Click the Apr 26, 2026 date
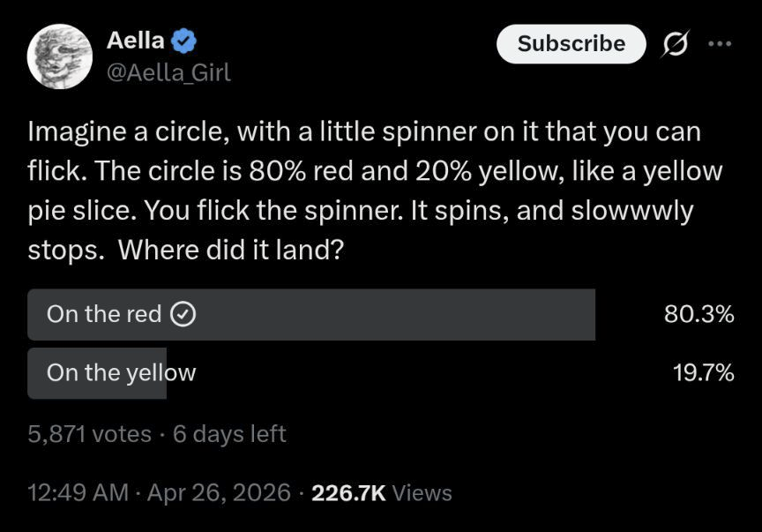Image resolution: width=762 pixels, height=532 pixels. 219,492
